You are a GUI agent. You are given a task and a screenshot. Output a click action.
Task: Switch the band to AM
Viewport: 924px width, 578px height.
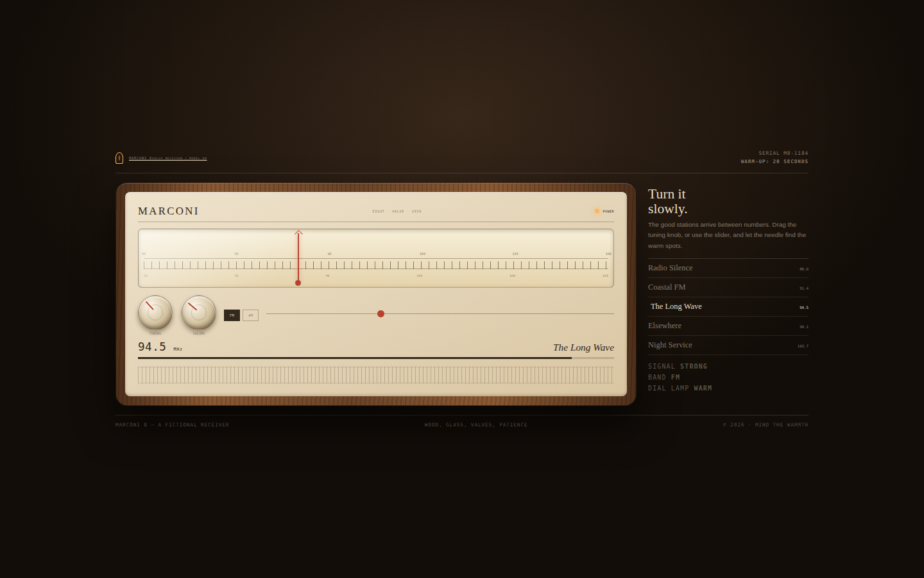(x=250, y=315)
